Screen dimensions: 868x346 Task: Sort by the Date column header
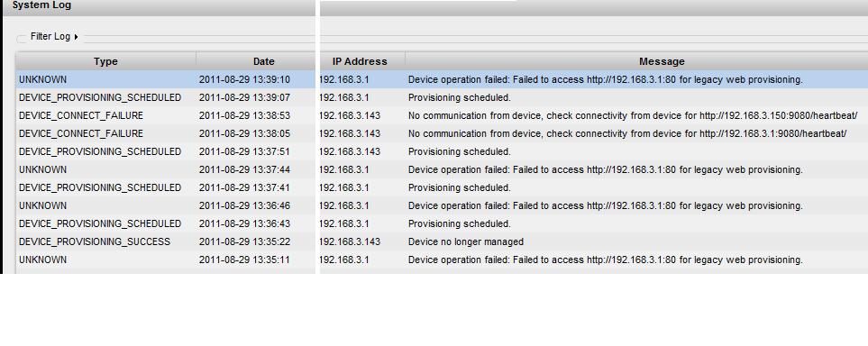click(263, 61)
